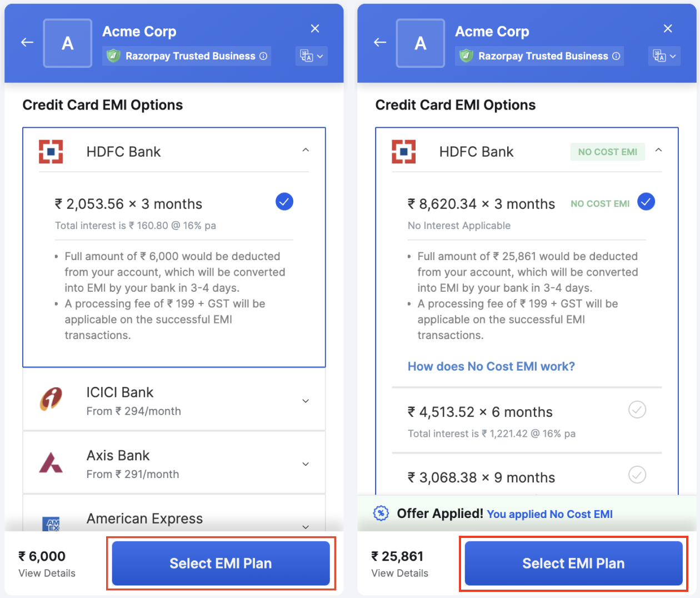Image resolution: width=700 pixels, height=598 pixels.
Task: Click the info icon beside Razorpay Trusted Business
Action: click(263, 56)
